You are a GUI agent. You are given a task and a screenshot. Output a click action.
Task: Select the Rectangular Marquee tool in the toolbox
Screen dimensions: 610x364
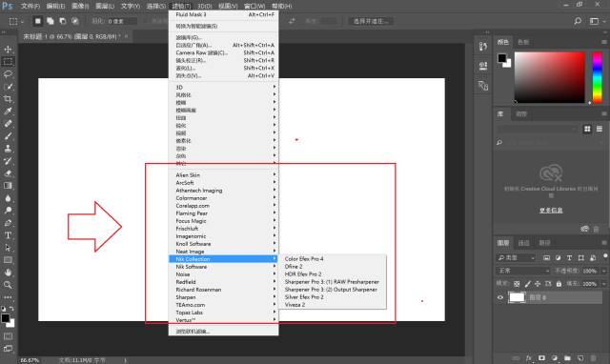point(8,62)
